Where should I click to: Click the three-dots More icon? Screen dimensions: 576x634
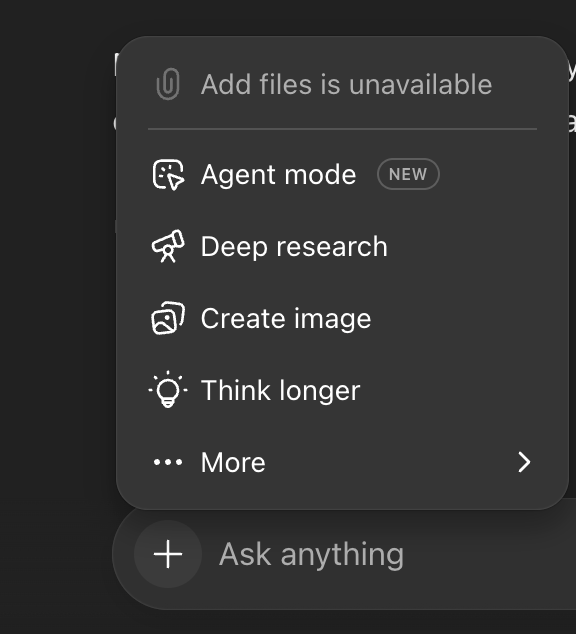click(x=168, y=462)
